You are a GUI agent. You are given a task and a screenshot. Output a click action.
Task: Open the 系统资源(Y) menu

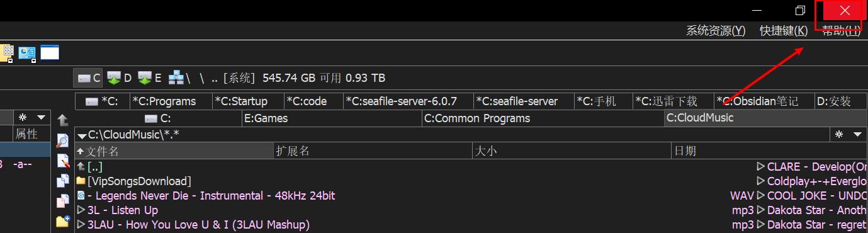tap(716, 30)
